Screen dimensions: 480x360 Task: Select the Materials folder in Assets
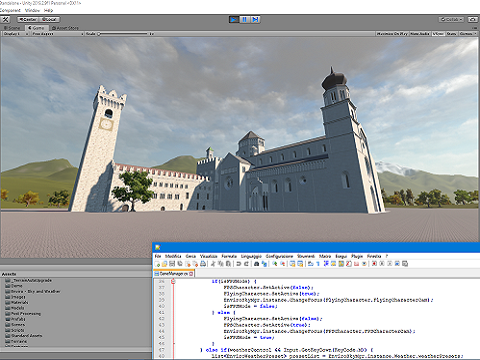pos(17,302)
